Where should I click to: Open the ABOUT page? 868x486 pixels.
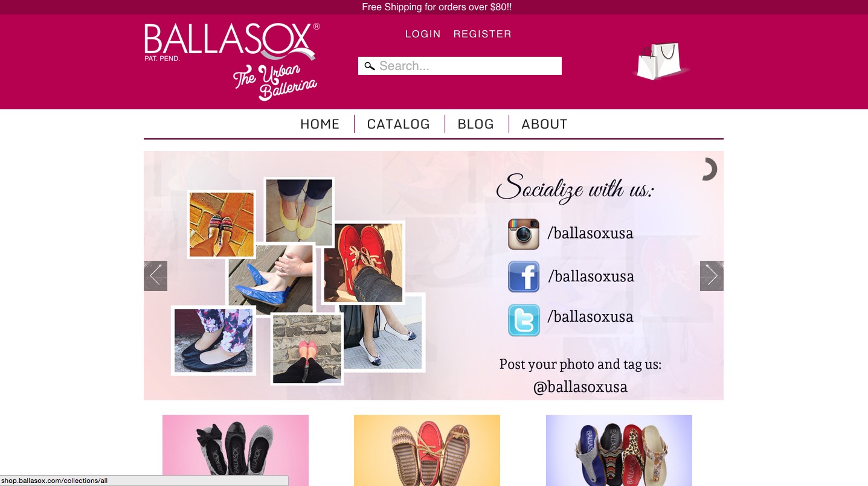click(x=544, y=124)
